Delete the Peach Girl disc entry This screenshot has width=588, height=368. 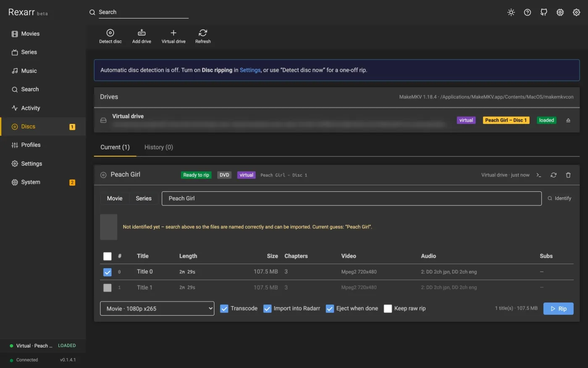pyautogui.click(x=568, y=175)
